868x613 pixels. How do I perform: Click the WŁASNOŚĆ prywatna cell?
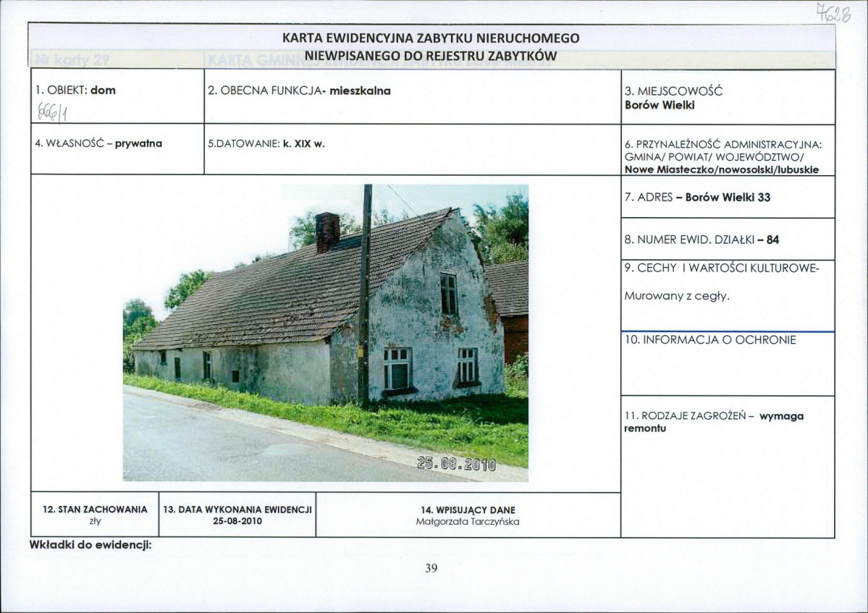(117, 149)
